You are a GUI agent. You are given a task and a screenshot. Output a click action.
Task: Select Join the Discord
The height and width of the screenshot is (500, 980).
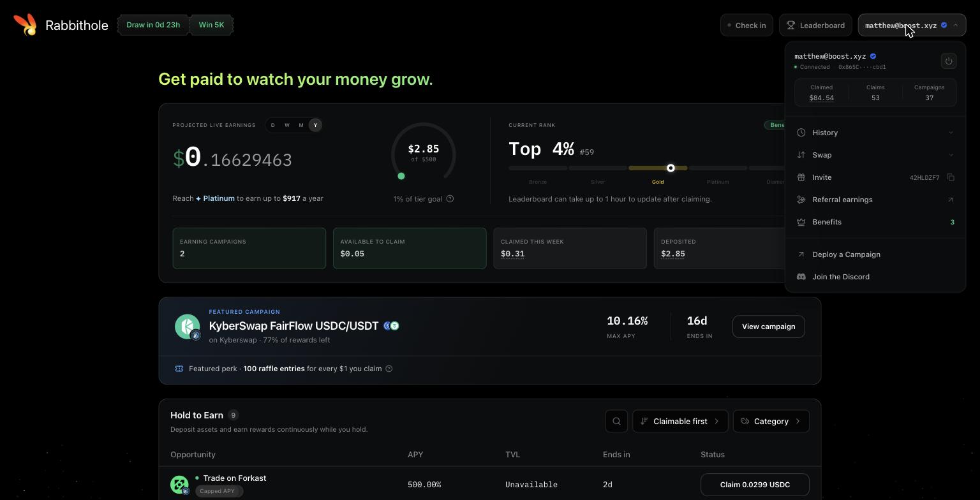pyautogui.click(x=875, y=277)
